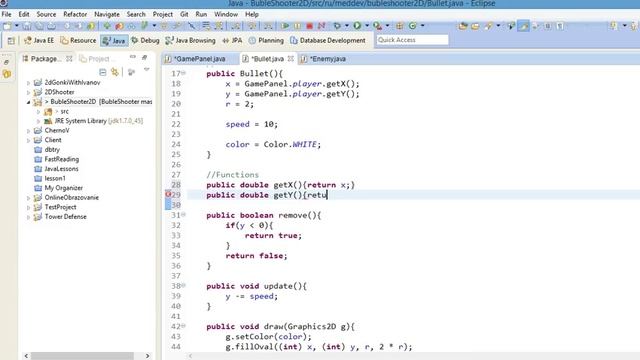Expand the 2dGonkiWithIvanov project
This screenshot has width=640, height=360.
point(28,83)
